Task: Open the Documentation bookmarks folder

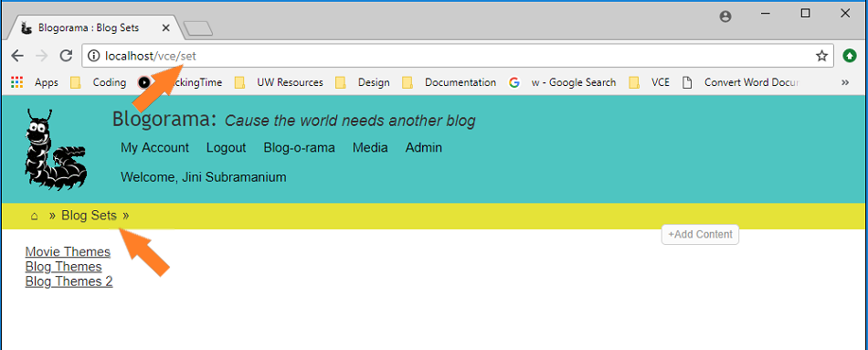Action: 449,82
